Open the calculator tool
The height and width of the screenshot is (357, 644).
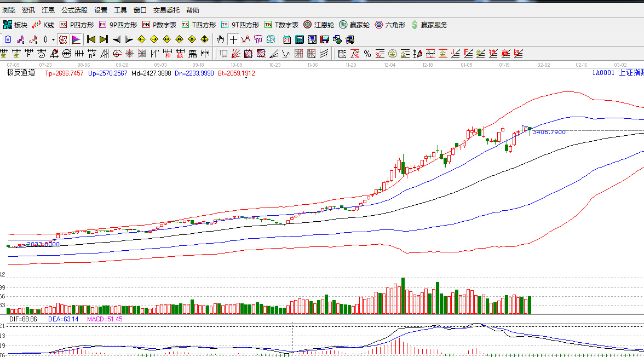pos(300,39)
